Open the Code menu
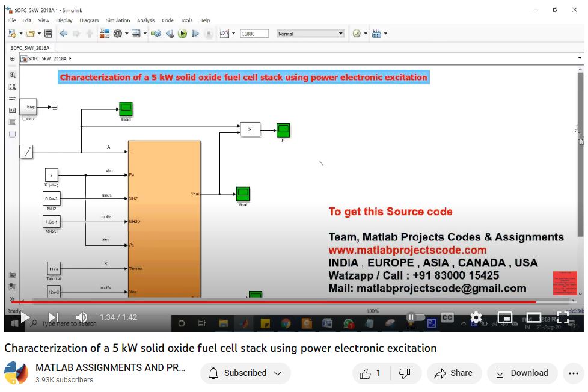This screenshot has height=392, width=588. (168, 20)
